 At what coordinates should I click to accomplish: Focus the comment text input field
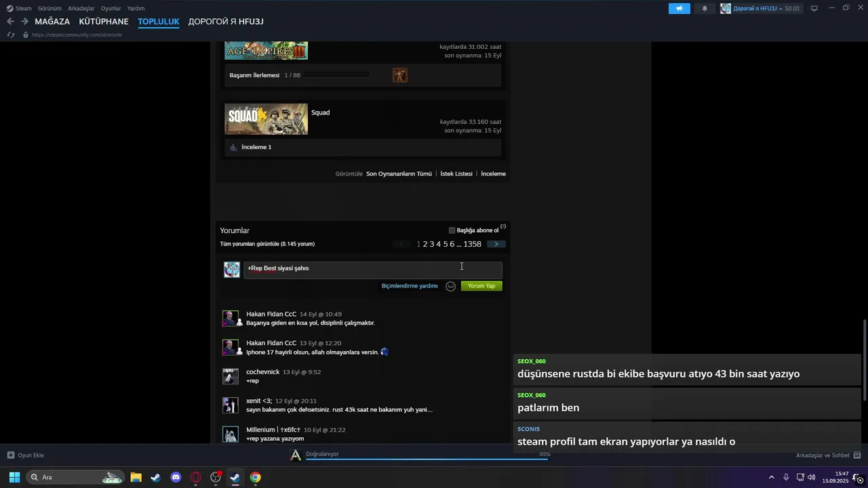372,270
